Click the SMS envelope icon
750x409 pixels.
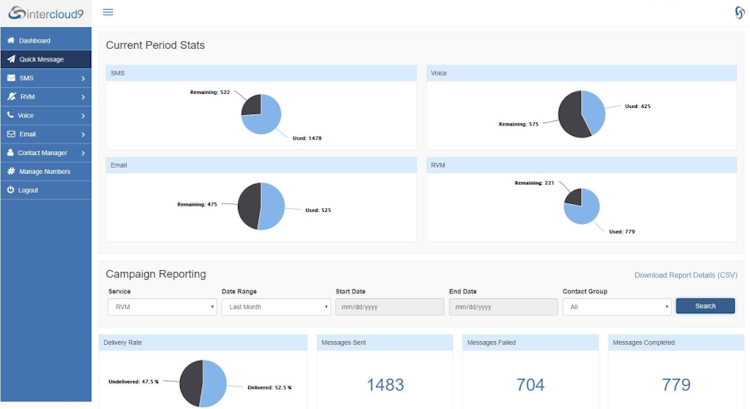point(11,77)
